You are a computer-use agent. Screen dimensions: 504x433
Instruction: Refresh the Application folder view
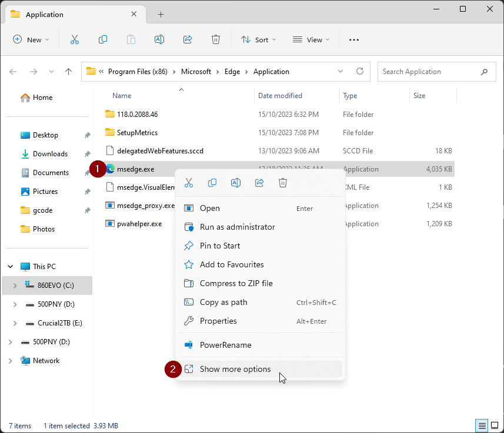tap(360, 71)
